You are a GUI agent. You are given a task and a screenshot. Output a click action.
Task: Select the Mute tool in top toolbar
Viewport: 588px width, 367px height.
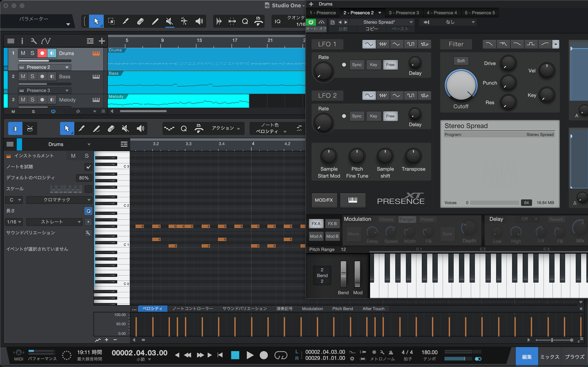coord(169,21)
